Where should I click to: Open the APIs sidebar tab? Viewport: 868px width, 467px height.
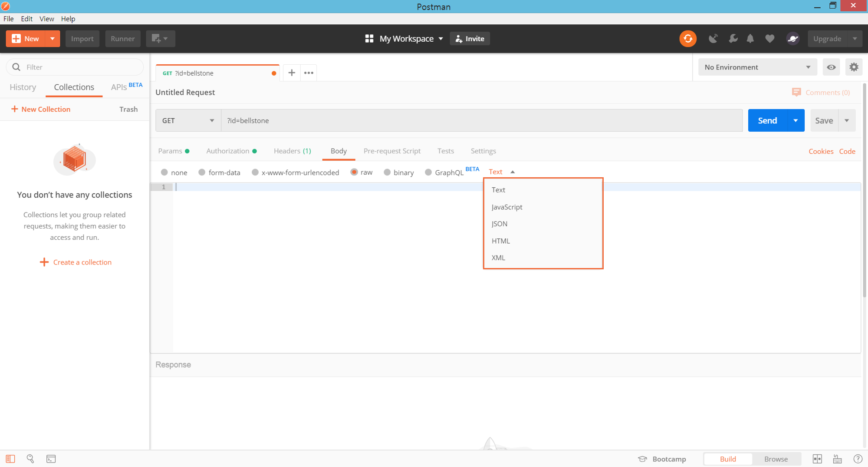(126, 87)
